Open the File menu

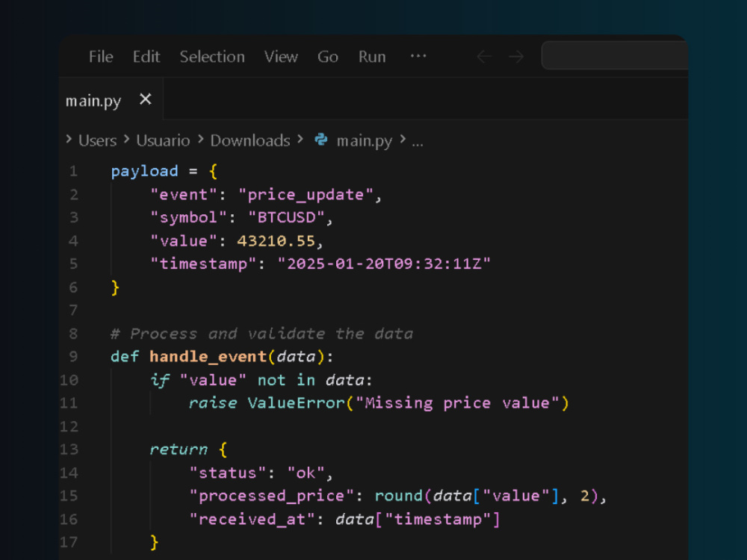[x=101, y=57]
